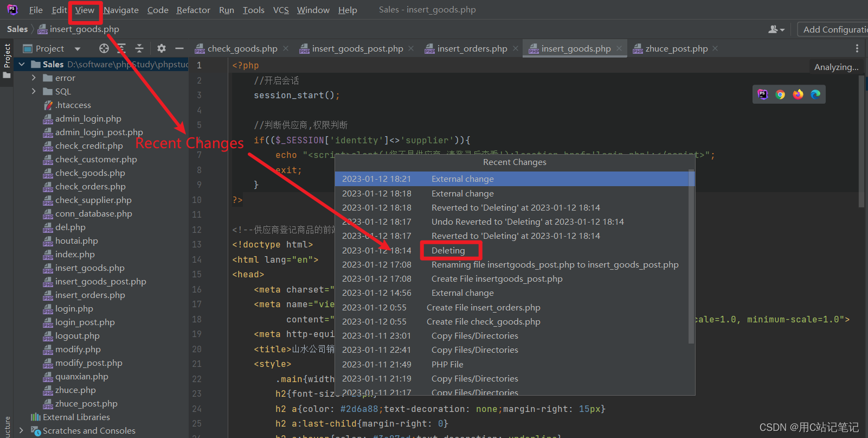Click line number 13 in gutter
Viewport: 868px width, 438px height.
click(196, 244)
